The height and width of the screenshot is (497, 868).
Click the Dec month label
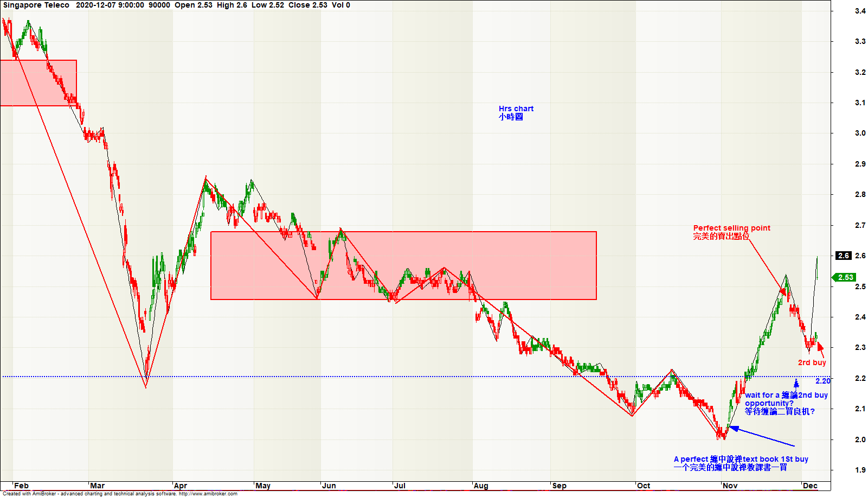(810, 486)
